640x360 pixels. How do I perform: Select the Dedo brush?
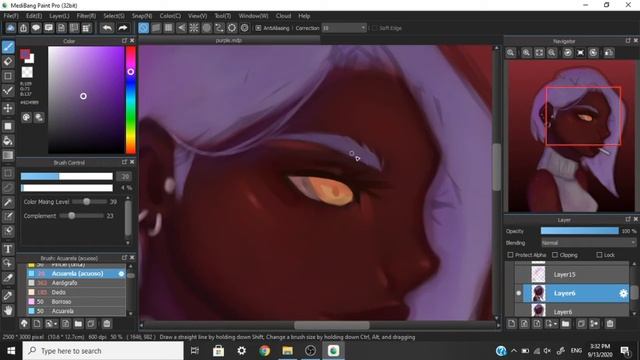pos(76,292)
